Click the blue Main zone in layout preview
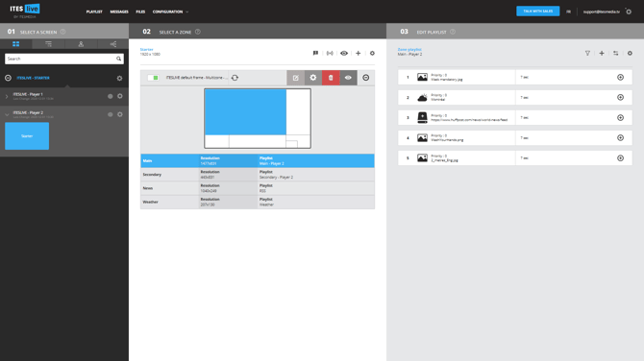Screen dimensions: 644x361 pyautogui.click(x=245, y=112)
